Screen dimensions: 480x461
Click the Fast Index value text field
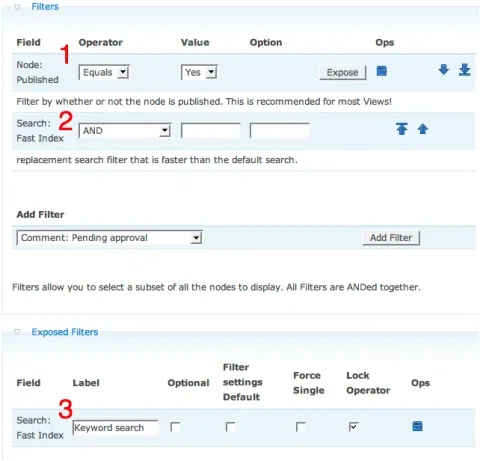point(211,131)
